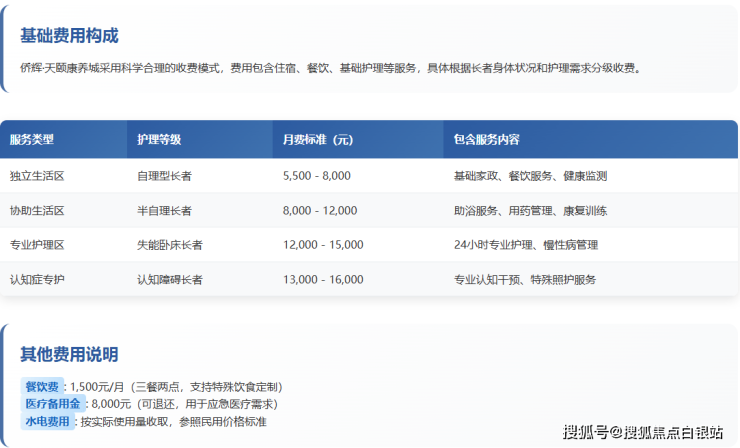The width and height of the screenshot is (740, 448).
Task: Click the 专业护理区 row label
Action: click(x=37, y=245)
